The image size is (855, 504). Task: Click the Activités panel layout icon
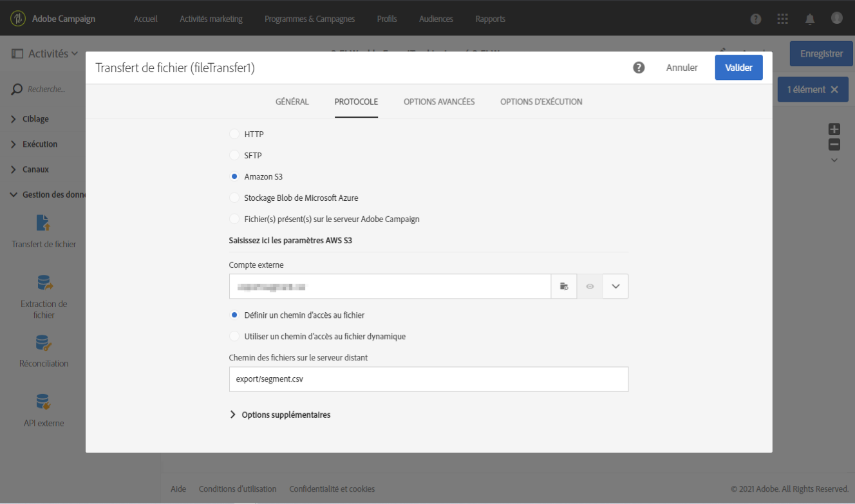click(17, 54)
